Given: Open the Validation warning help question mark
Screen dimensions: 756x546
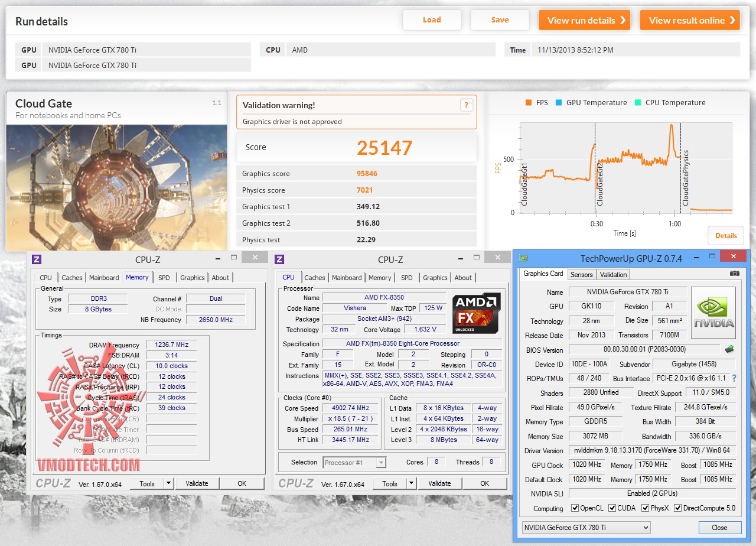Looking at the screenshot, I should [x=466, y=105].
